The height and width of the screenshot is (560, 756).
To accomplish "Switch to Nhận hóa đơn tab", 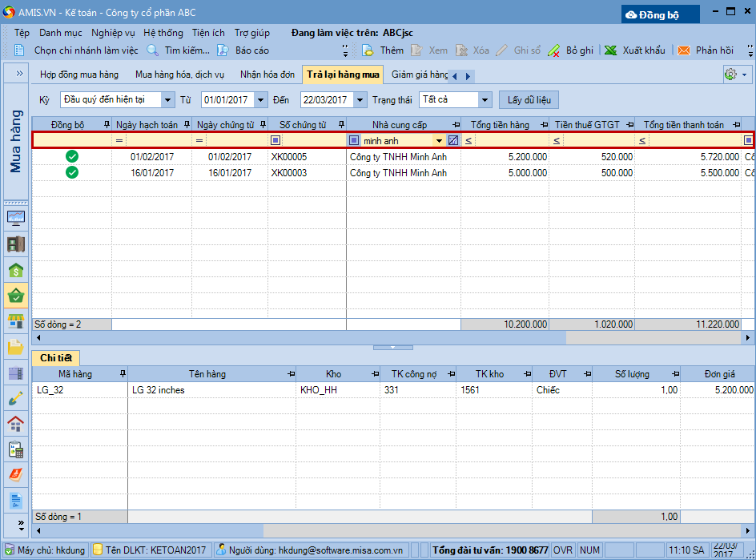I will click(x=267, y=75).
